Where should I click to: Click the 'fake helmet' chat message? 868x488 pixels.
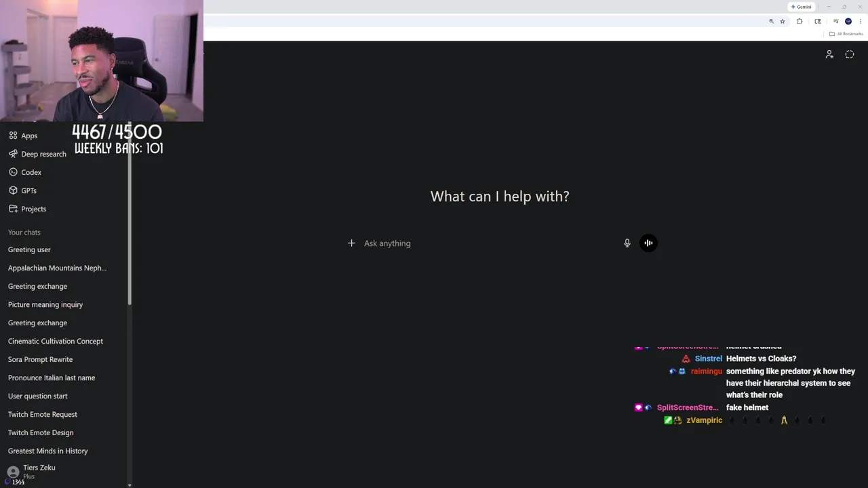coord(747,407)
